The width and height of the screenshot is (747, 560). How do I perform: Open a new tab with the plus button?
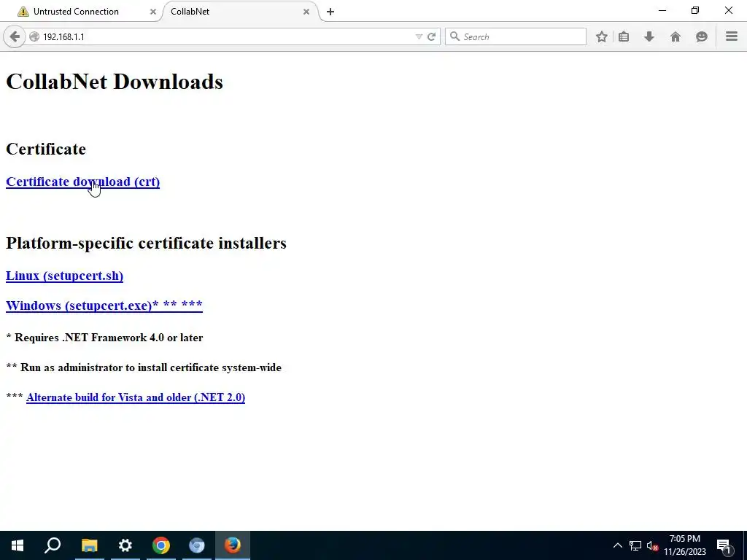pos(330,12)
